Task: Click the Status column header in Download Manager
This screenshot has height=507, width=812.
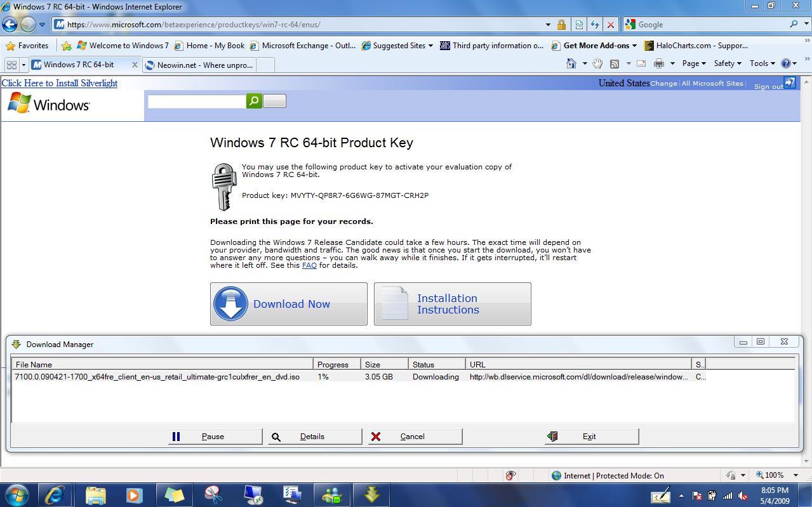Action: (x=437, y=365)
